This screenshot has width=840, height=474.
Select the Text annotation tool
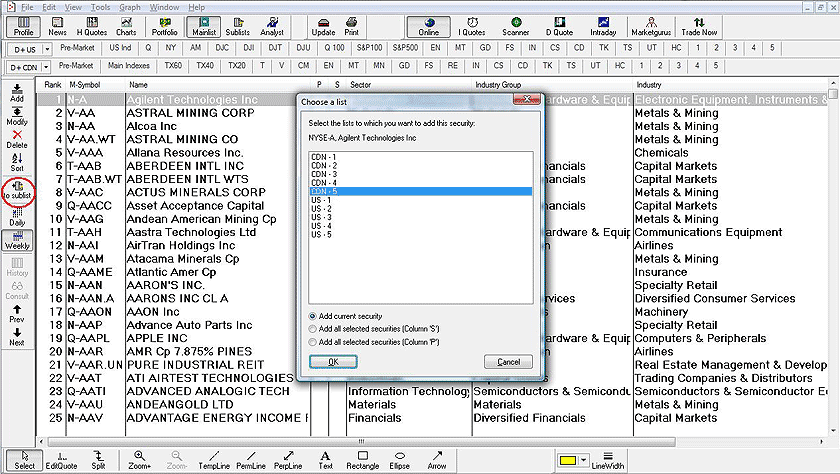click(x=325, y=460)
